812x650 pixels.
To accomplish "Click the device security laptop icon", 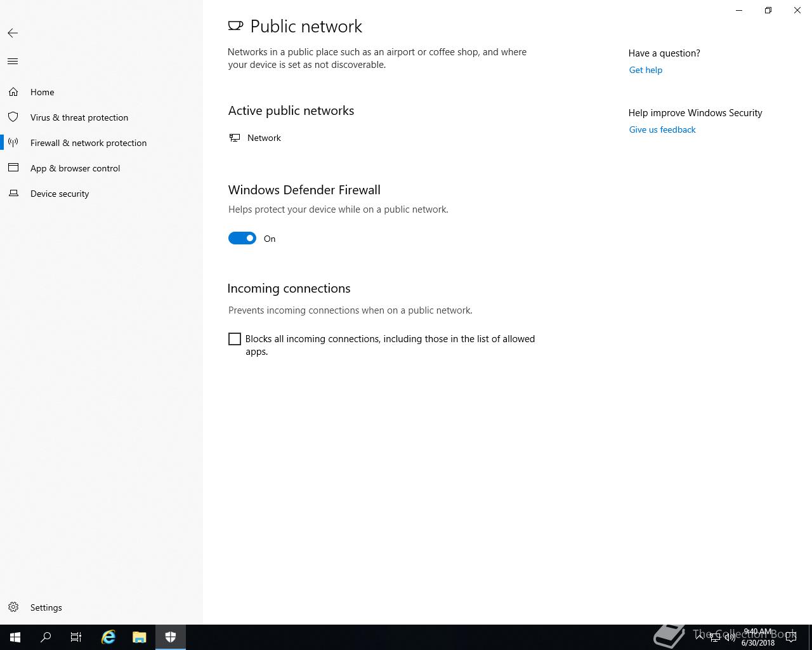I will 13,193.
